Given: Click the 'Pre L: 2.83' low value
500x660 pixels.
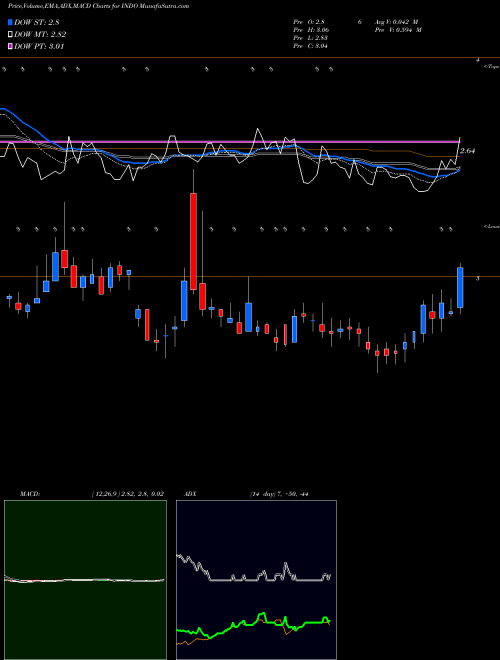Looking at the screenshot, I should [x=311, y=38].
